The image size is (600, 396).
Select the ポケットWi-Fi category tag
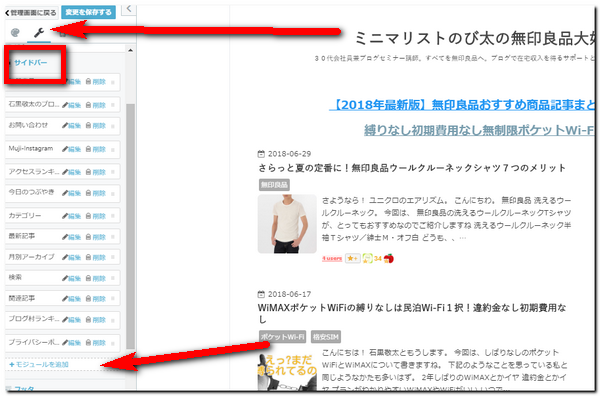pos(282,337)
